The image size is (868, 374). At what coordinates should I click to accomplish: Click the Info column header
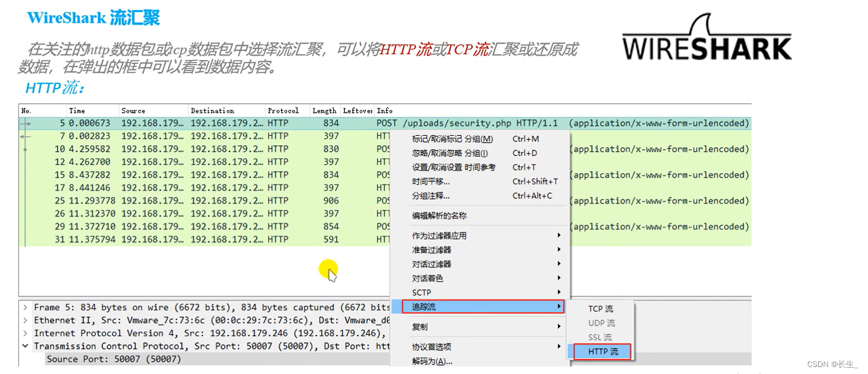[563, 111]
